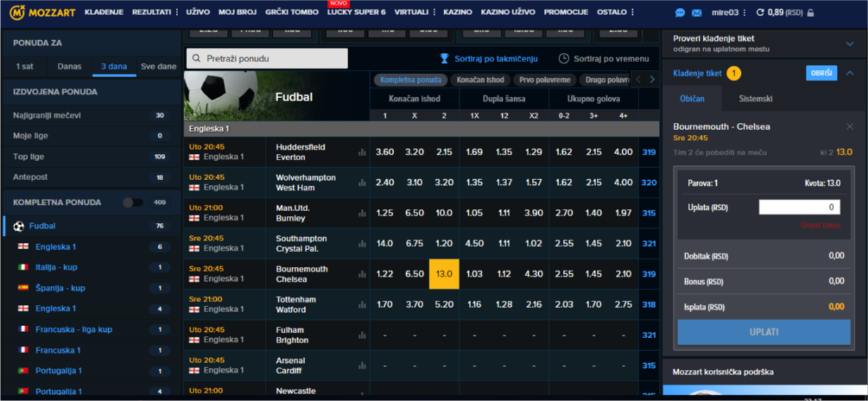
Task: Pick odds 10.0 for Burnley win
Action: click(444, 213)
